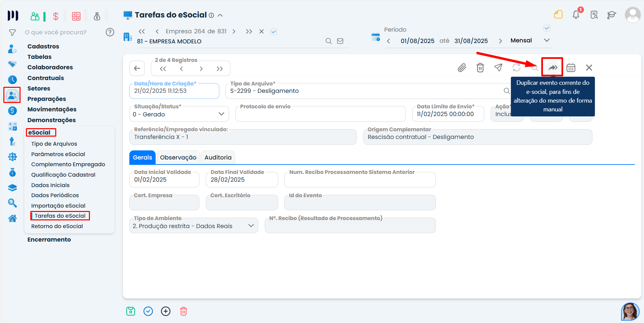
Task: Open Qualificação Cadastral submenu item
Action: (63, 175)
